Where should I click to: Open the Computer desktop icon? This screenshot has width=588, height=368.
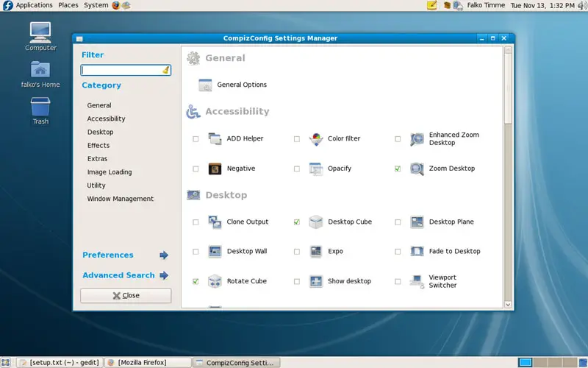40,32
